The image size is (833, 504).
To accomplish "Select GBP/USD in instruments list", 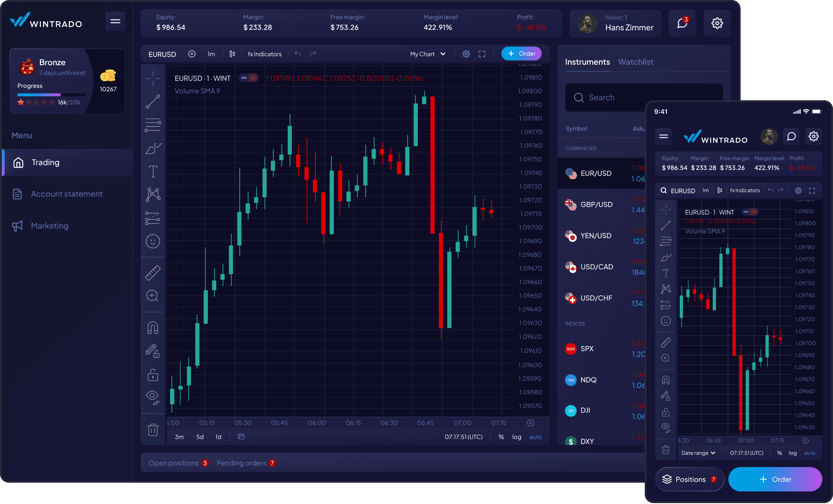I will (601, 205).
